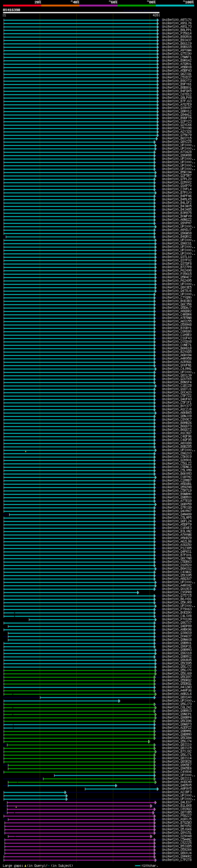
Task: Click the purple alignment bar for UniRef100_B1L6K8
Action: 79,806
